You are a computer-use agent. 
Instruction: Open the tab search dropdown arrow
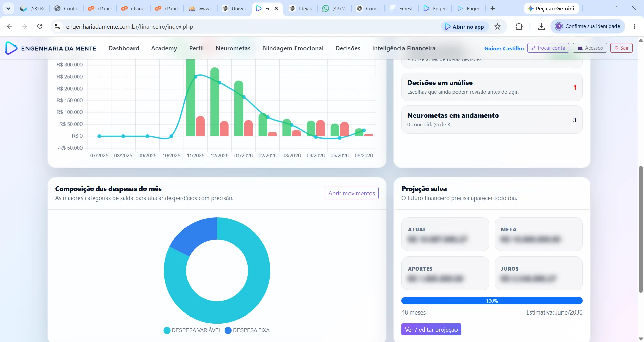[x=8, y=8]
